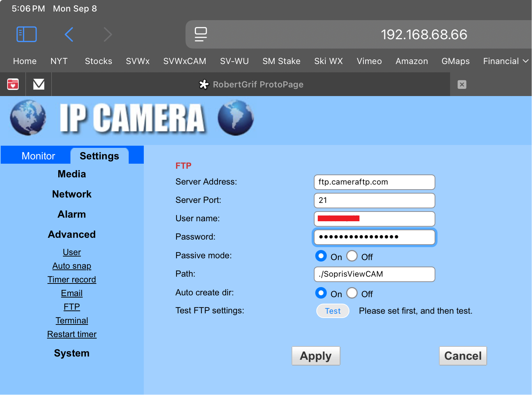Click the left globe logo image
The image size is (532, 395).
coord(28,118)
